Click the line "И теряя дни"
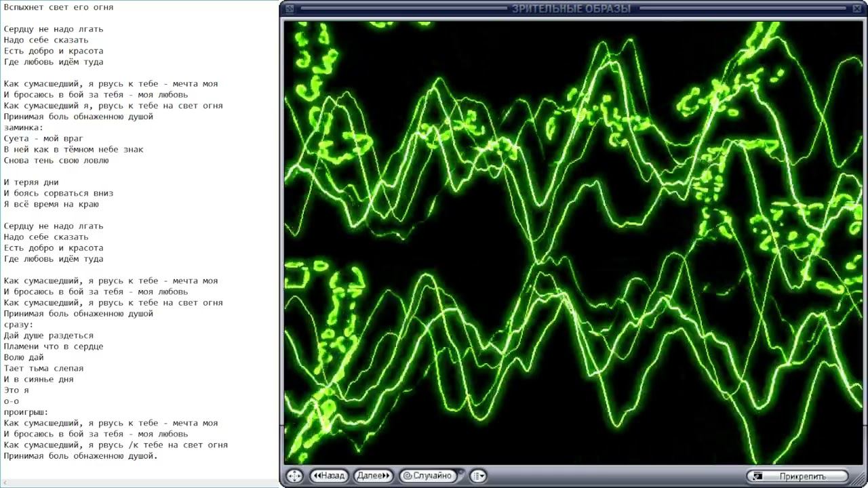The image size is (868, 488). pyautogui.click(x=31, y=182)
